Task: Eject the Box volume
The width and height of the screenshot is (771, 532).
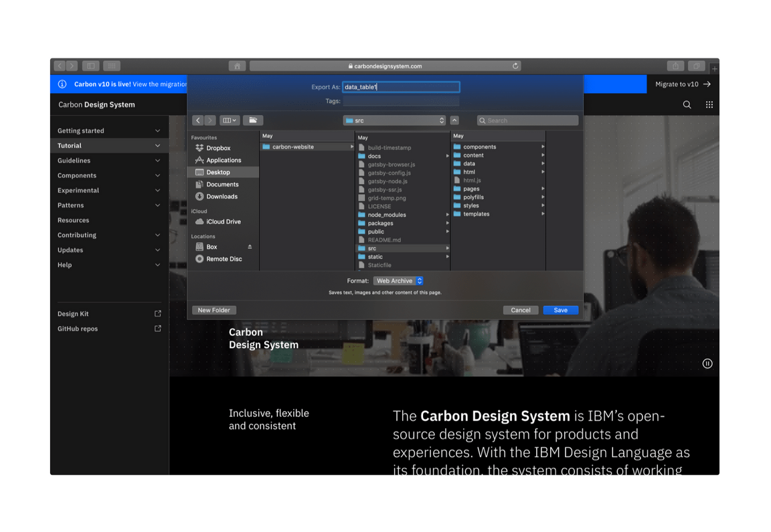Action: [250, 247]
